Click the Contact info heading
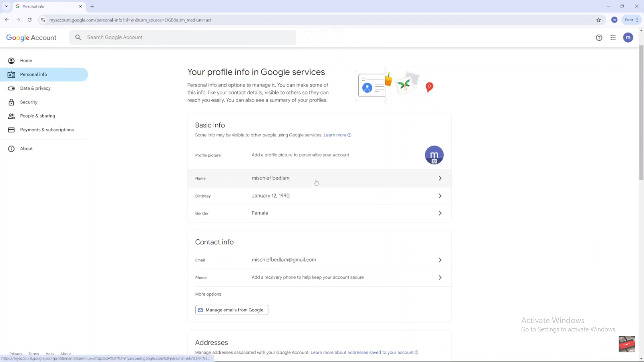Viewport: 644px width, 362px height. coord(214,242)
